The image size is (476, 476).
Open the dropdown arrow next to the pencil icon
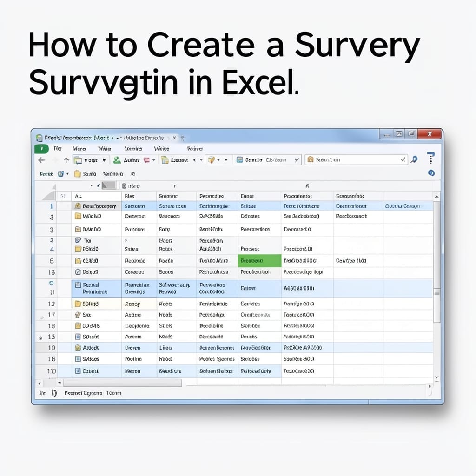pyautogui.click(x=218, y=160)
